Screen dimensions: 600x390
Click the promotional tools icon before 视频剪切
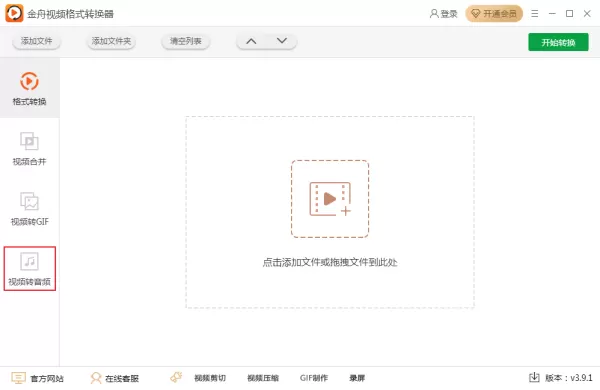(176, 377)
